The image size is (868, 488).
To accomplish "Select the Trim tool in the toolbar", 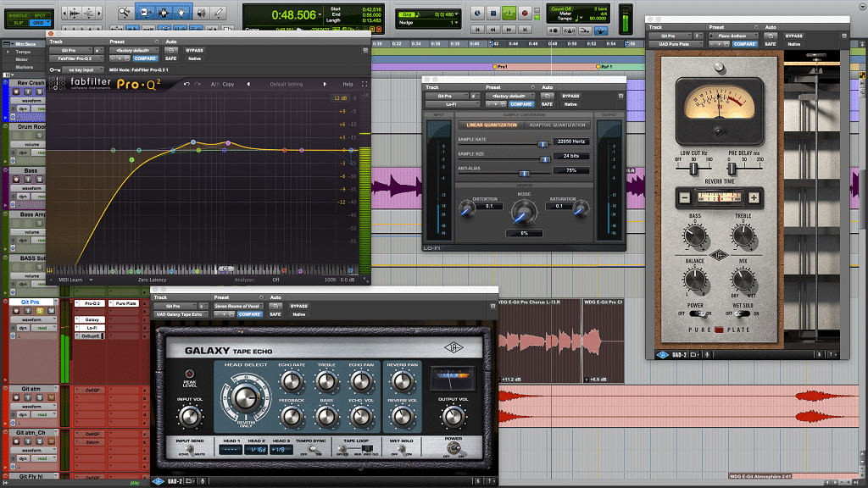I will (x=145, y=12).
